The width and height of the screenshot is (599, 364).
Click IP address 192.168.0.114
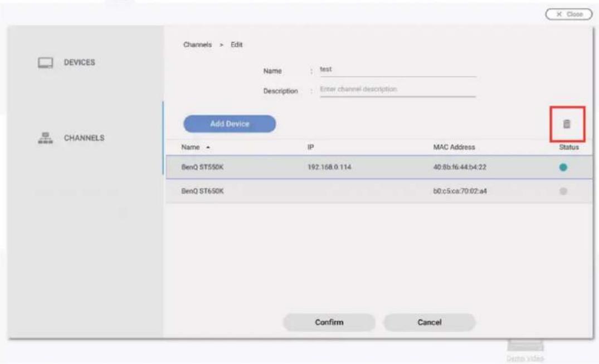(x=329, y=167)
